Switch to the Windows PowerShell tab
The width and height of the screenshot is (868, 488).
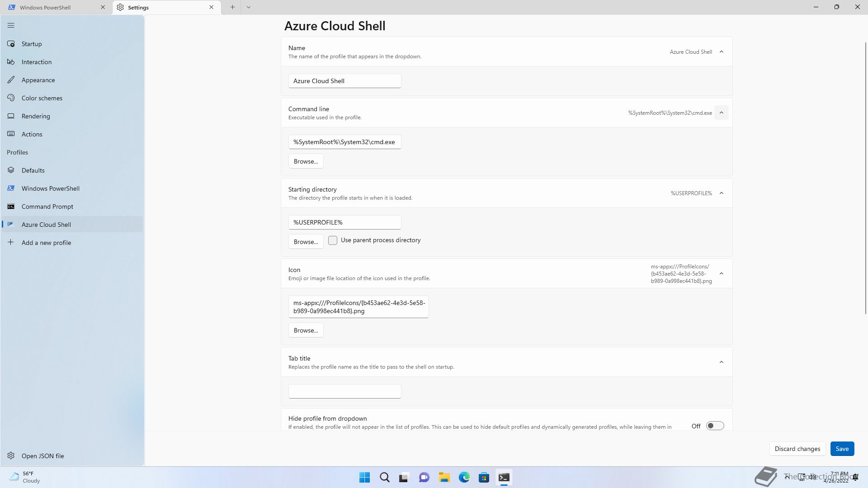pos(57,7)
